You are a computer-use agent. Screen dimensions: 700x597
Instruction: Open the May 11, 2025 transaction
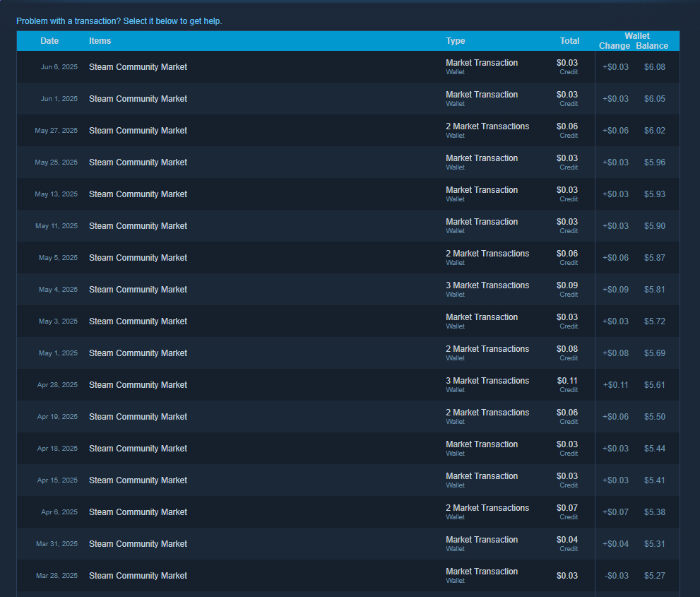[348, 226]
